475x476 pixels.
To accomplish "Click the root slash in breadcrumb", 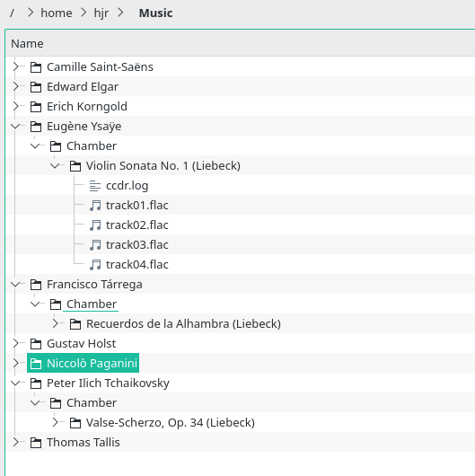I will [x=13, y=13].
